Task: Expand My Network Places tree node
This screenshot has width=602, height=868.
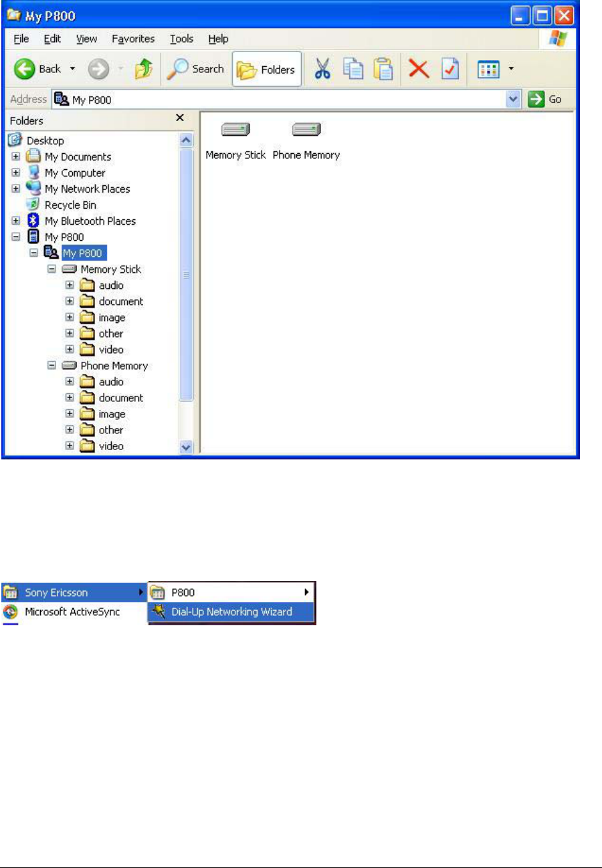Action: [x=16, y=189]
